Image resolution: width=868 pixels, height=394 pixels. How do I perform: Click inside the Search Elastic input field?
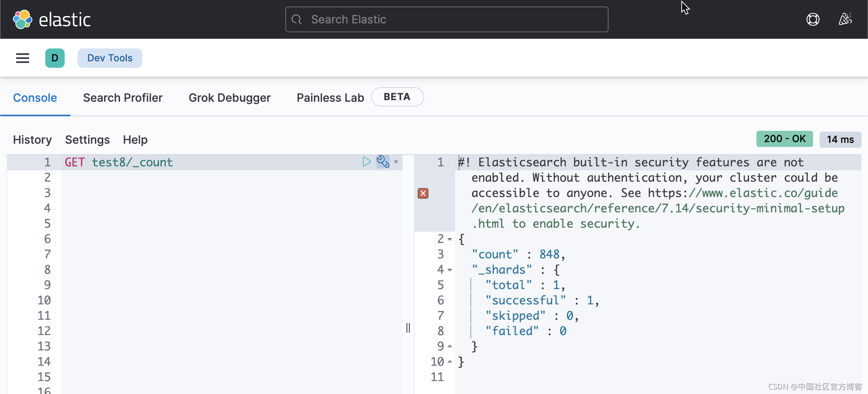click(x=445, y=19)
